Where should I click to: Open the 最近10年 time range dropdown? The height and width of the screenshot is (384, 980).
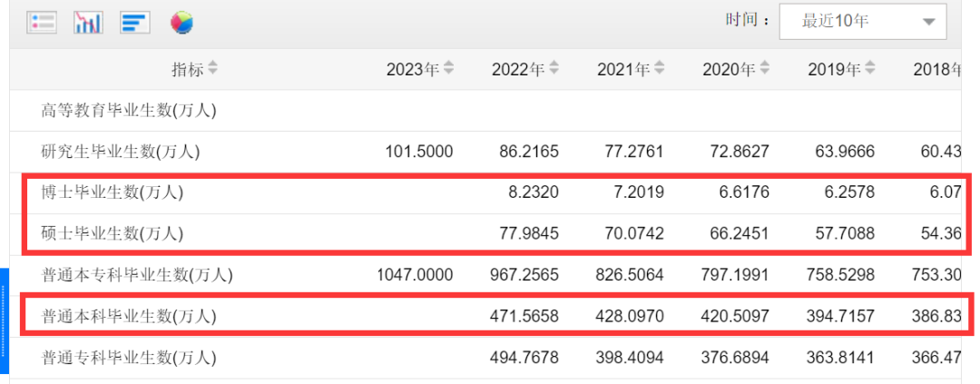tap(862, 21)
